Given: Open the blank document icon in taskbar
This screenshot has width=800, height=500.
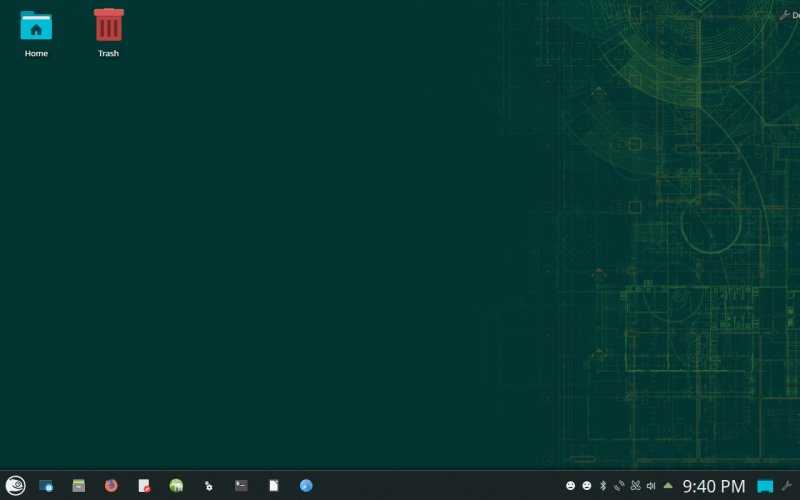Looking at the screenshot, I should 274,485.
